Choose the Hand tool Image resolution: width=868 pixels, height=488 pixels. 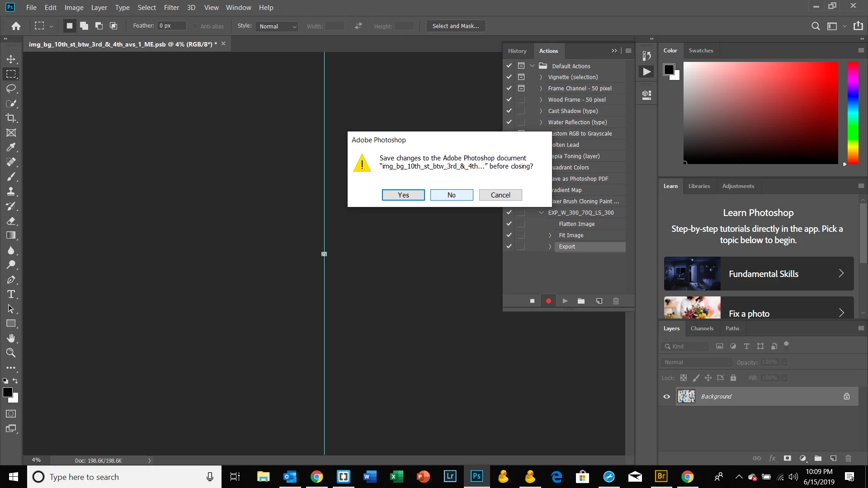point(11,338)
